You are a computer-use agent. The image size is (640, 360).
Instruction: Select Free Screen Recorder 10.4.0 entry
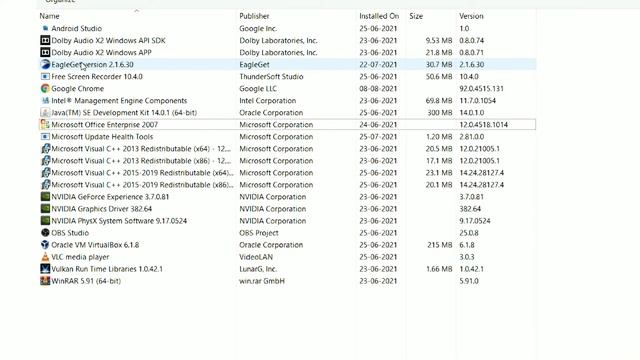pos(97,77)
